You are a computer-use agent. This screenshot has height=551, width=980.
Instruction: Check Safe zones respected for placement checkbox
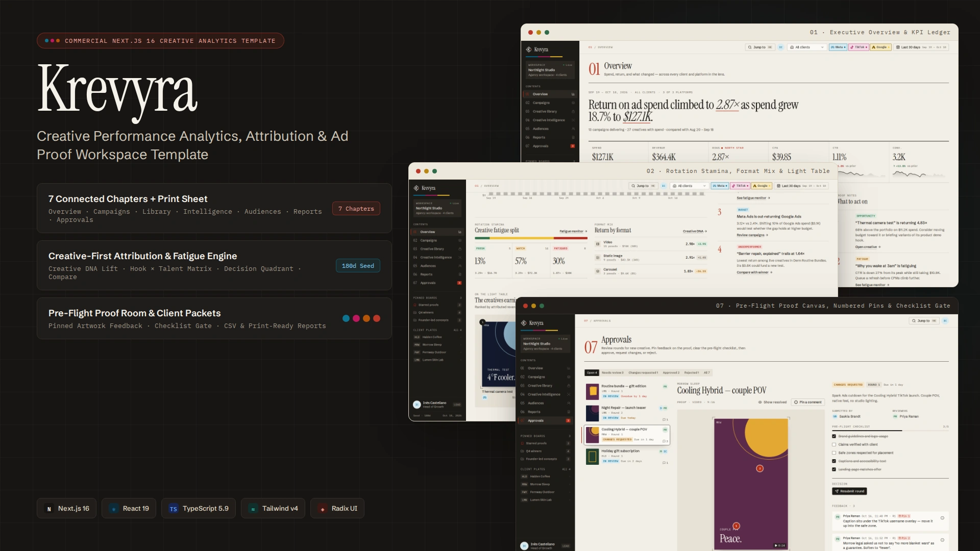[834, 453]
